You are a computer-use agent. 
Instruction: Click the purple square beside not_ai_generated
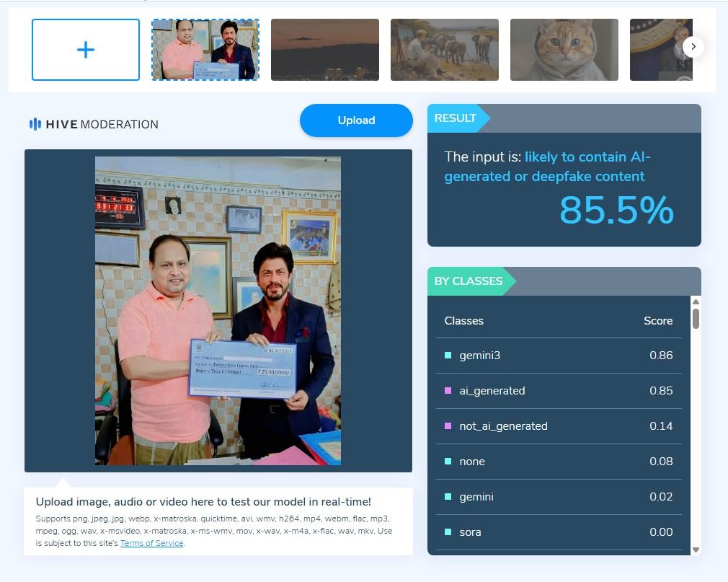click(x=448, y=426)
